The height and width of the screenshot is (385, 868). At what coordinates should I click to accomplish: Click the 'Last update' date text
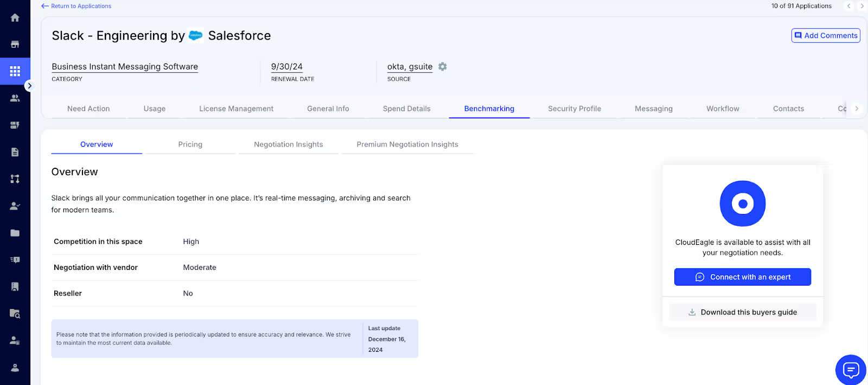click(387, 339)
